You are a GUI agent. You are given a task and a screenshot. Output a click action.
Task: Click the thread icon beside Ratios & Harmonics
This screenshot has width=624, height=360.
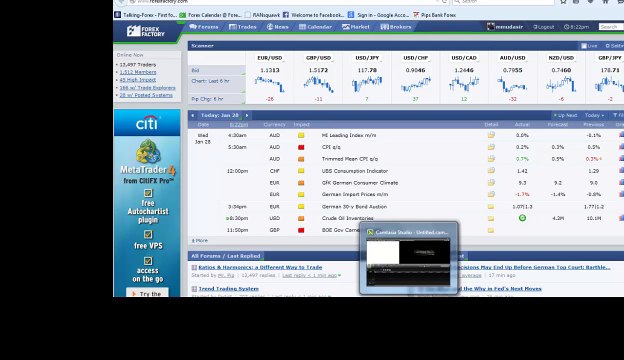coord(194,267)
